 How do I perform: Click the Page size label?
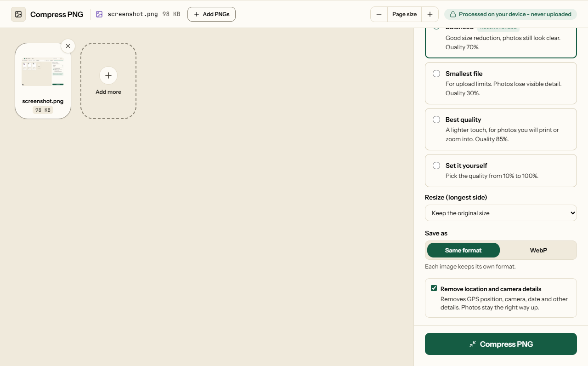point(404,14)
